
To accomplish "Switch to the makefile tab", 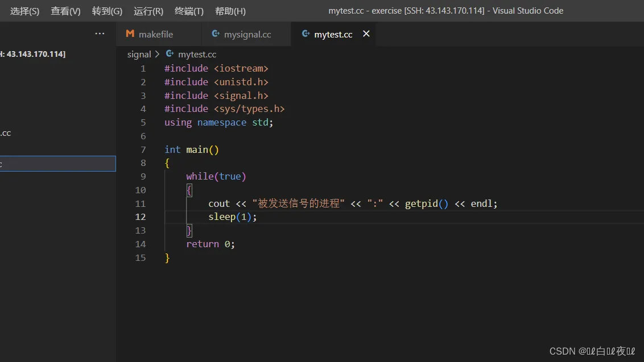I will [155, 34].
